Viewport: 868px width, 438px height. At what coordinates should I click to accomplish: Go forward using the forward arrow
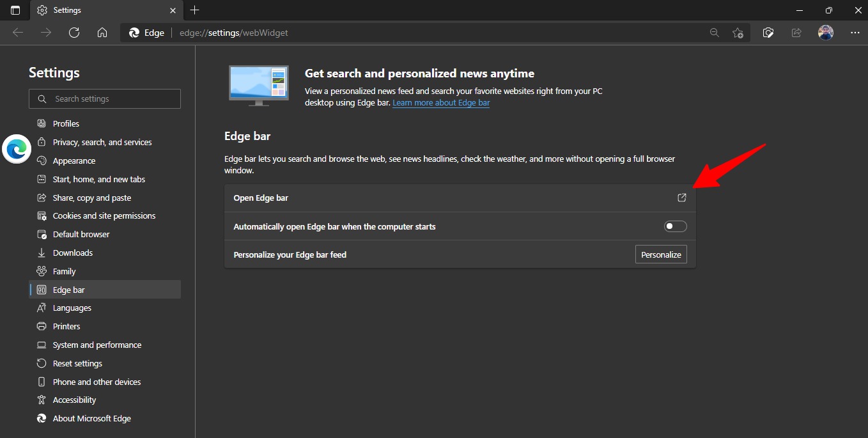click(x=46, y=33)
